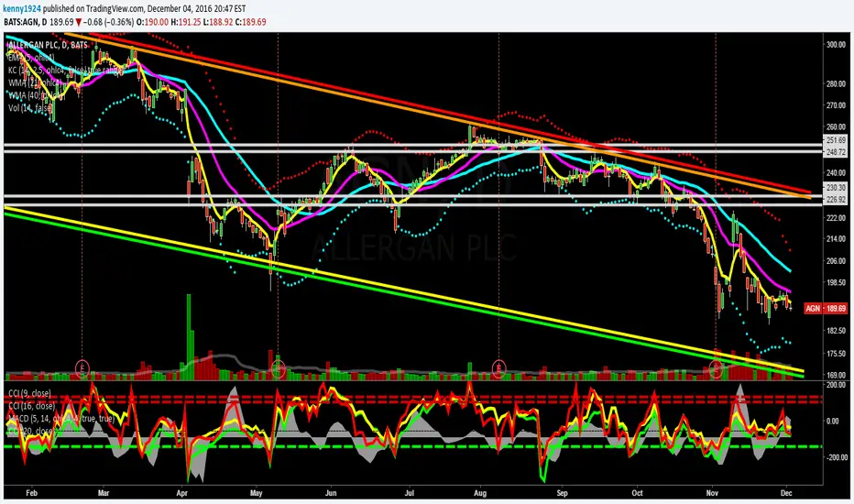Select the CCI (9, close) indicator label
This screenshot has height=504, width=854.
[x=29, y=393]
